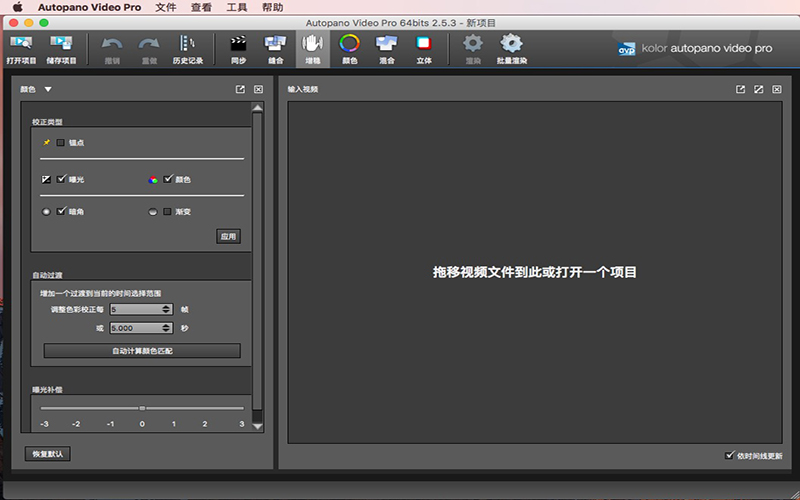This screenshot has width=800, height=500.
Task: Uncheck the 颜色 (color) correction checkbox
Action: tap(168, 179)
